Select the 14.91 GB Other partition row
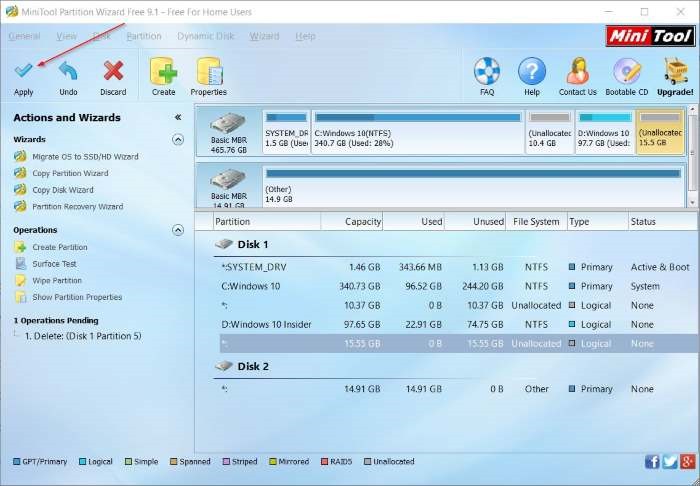Screen dimensions: 700x486 point(458,389)
